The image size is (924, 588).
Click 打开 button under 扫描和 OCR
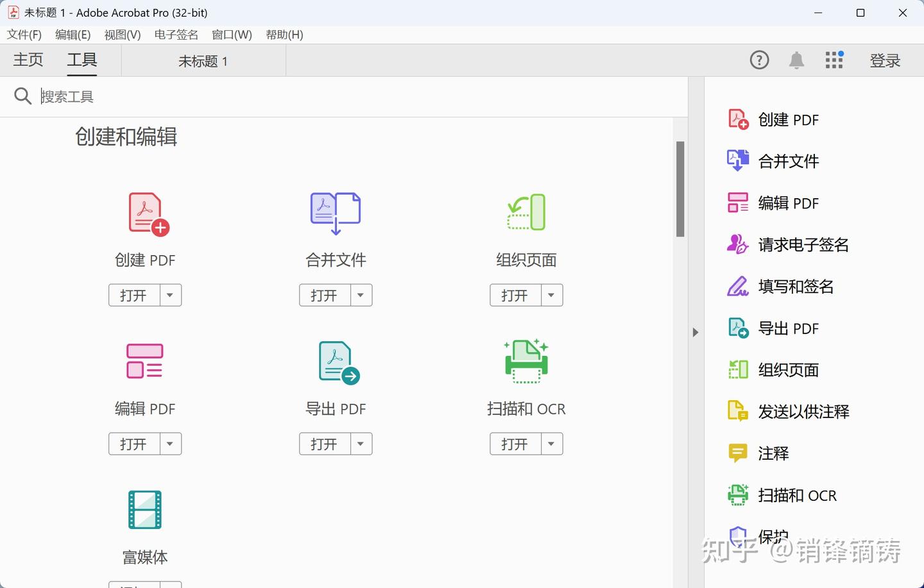coord(515,444)
